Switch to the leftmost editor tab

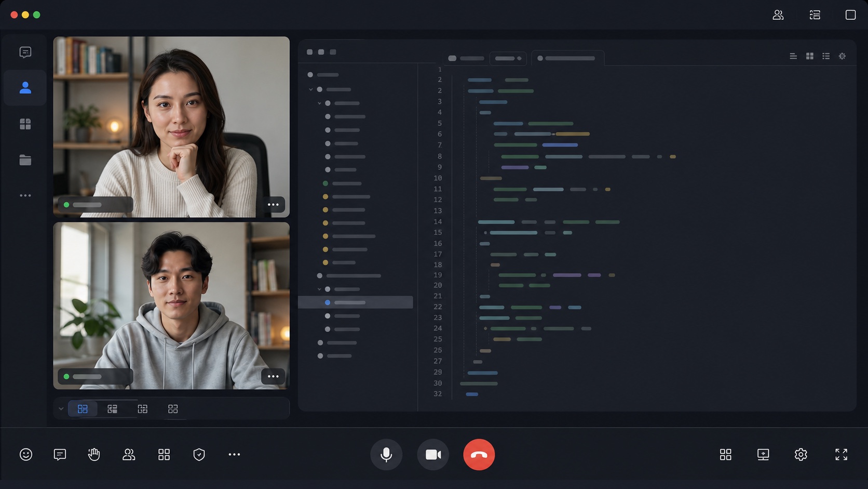pos(466,58)
